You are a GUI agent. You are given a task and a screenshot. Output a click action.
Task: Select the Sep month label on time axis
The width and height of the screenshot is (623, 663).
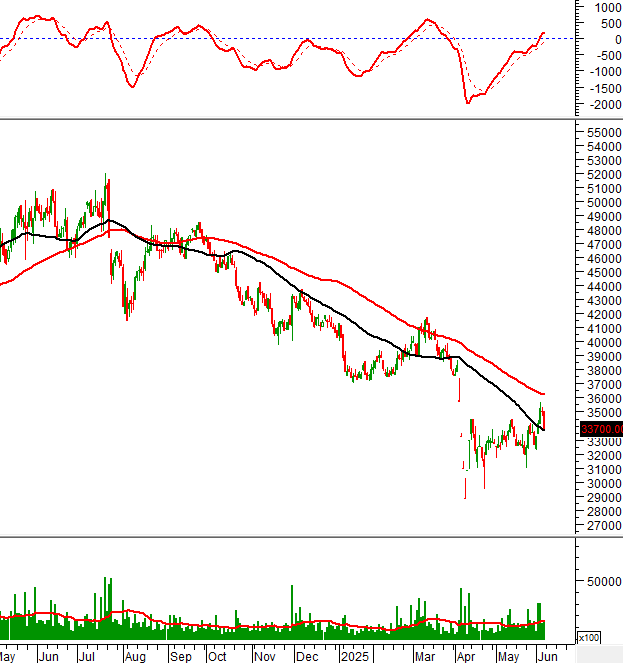(181, 657)
